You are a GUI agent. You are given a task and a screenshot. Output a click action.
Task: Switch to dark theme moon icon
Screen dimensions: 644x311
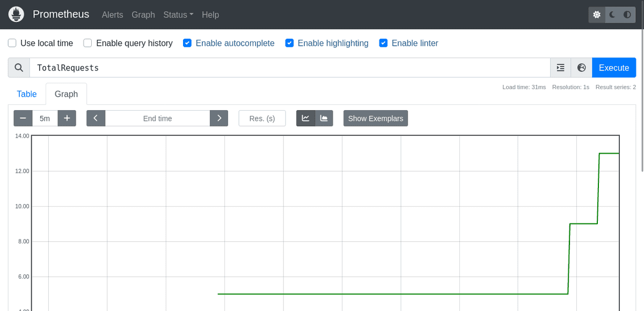(x=612, y=15)
